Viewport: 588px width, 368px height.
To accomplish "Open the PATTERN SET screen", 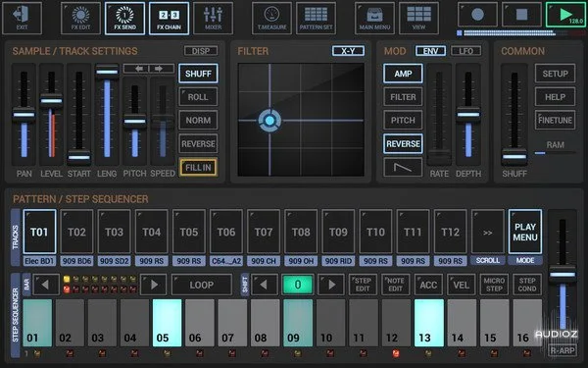I will [316, 18].
